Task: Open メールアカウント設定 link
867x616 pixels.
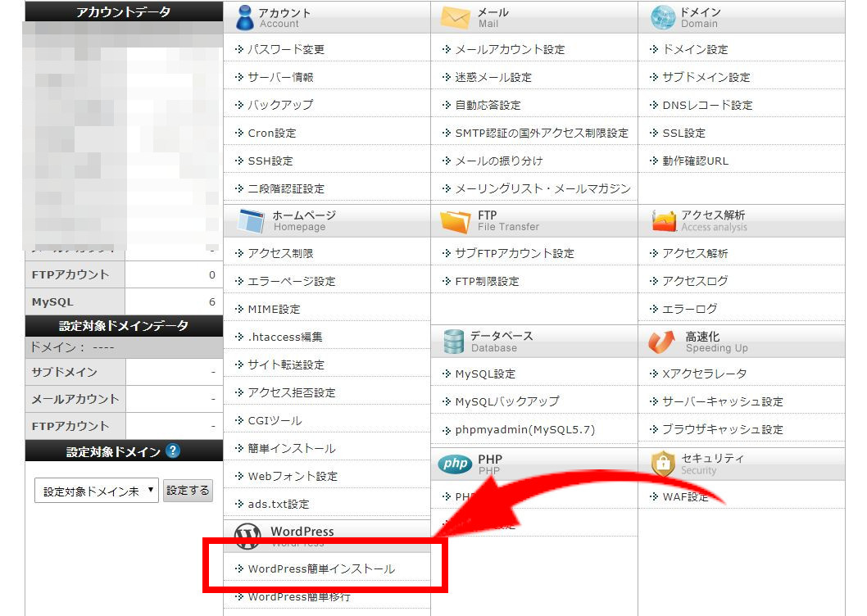Action: point(509,49)
